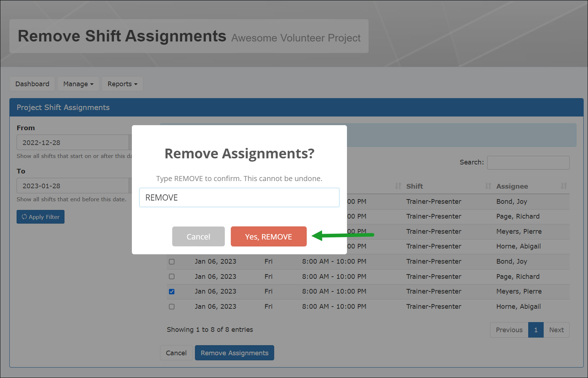This screenshot has height=378, width=588.
Task: Click the bottom Cancel button below table
Action: click(176, 353)
